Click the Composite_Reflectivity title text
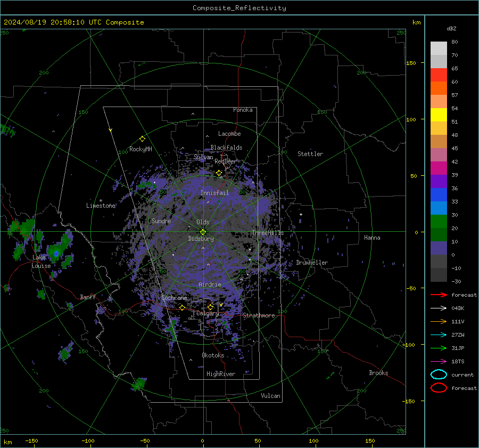This screenshot has height=448, width=479. [x=240, y=8]
